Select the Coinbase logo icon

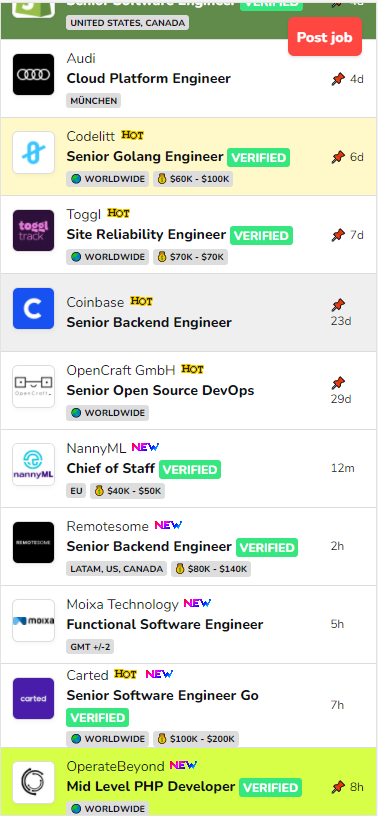click(33, 309)
